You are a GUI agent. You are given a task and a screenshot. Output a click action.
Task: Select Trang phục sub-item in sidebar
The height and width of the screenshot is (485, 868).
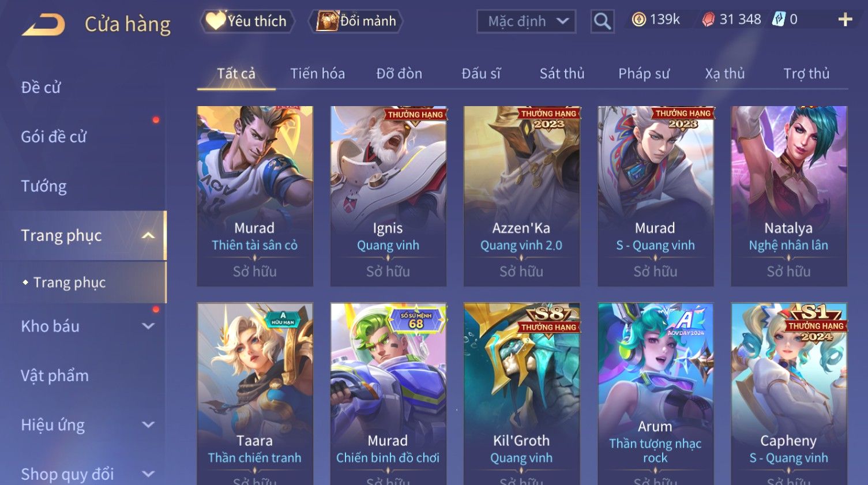pos(69,283)
